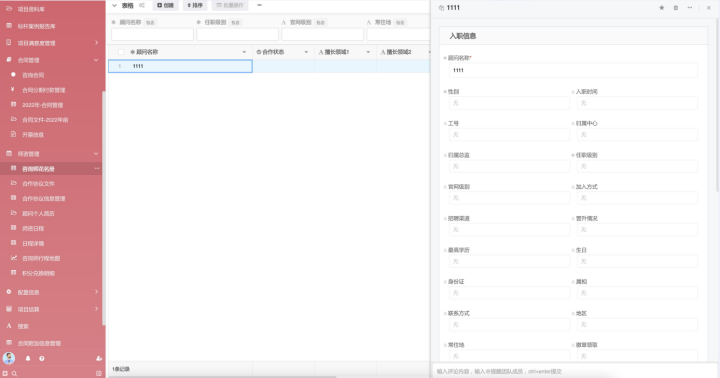Open the 合作状态 column dropdown arrow

click(x=306, y=52)
